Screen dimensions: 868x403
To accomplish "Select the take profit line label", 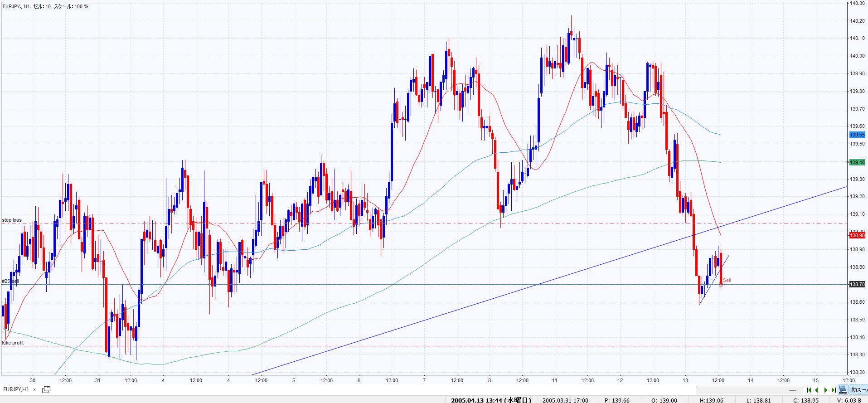I will coord(13,343).
